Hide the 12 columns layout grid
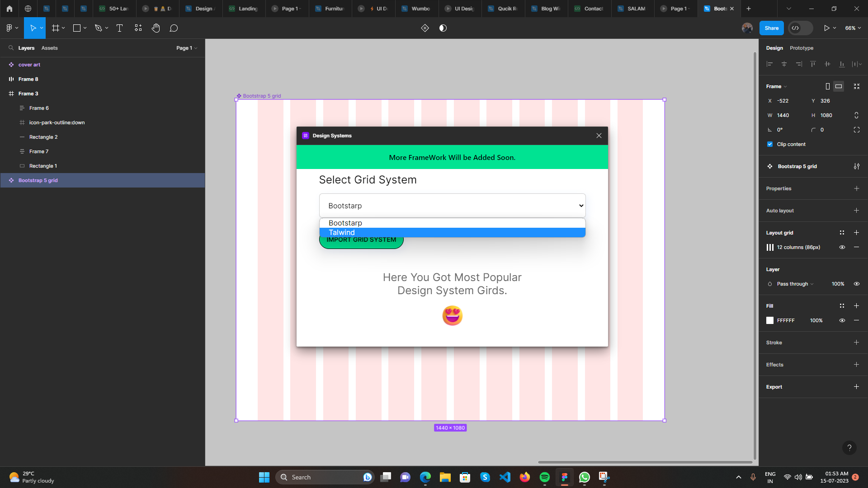 coord(842,247)
